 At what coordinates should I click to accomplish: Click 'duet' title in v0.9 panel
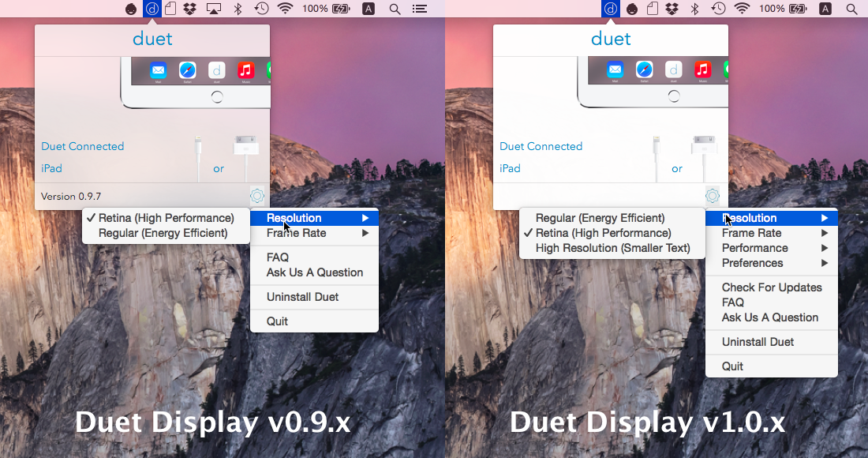[x=152, y=39]
